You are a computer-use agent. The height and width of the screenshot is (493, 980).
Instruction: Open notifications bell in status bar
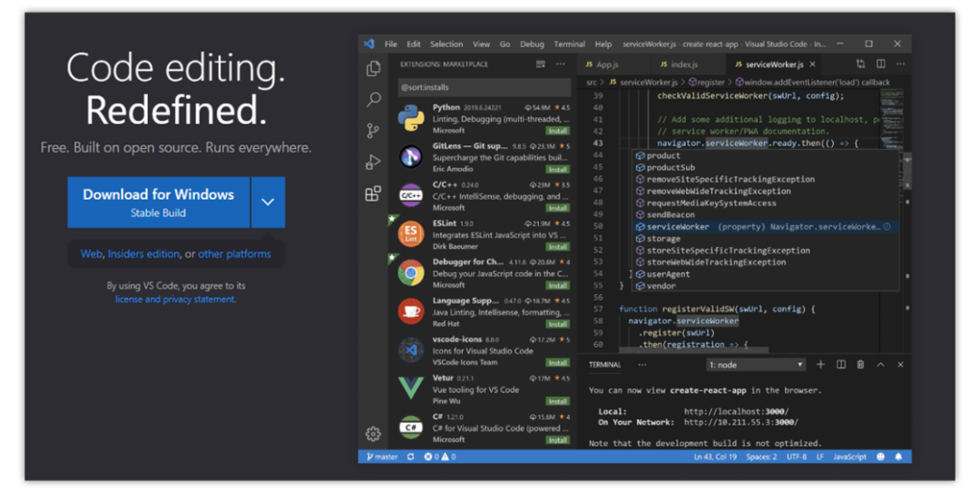point(898,457)
